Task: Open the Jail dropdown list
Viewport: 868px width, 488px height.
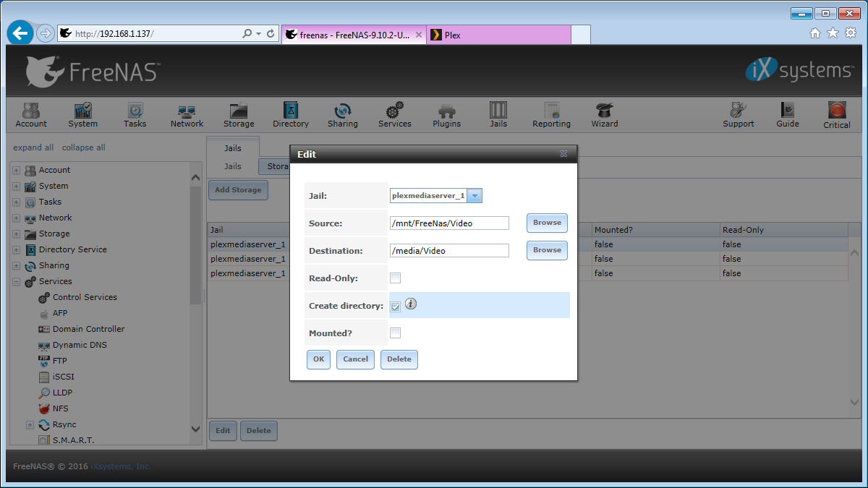Action: tap(475, 195)
